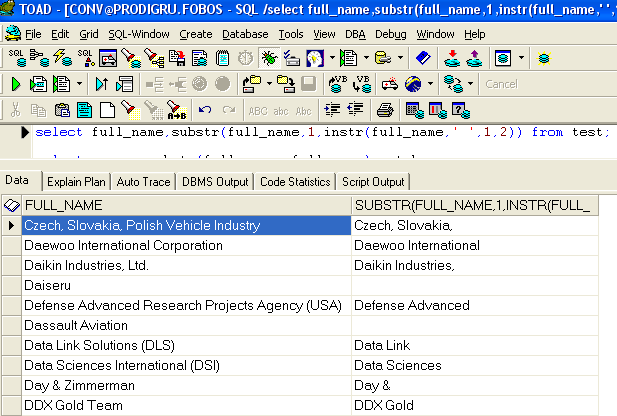617x416 pixels.
Task: Click the FULL_NAME column header
Action: pos(186,205)
